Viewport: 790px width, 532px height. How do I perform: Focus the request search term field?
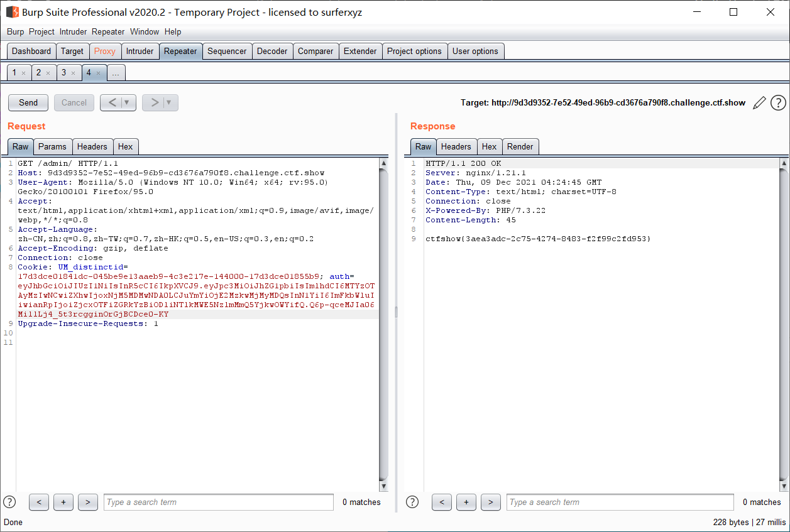click(219, 502)
